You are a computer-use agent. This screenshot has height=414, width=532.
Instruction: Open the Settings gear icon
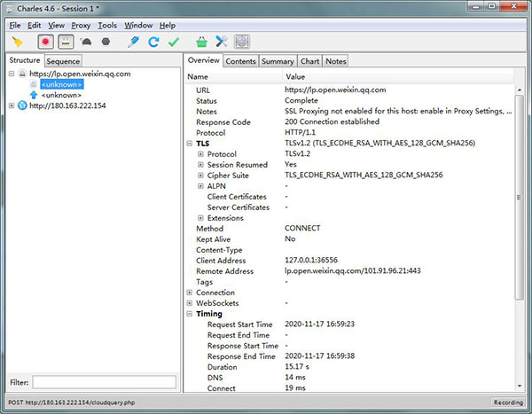coord(242,42)
